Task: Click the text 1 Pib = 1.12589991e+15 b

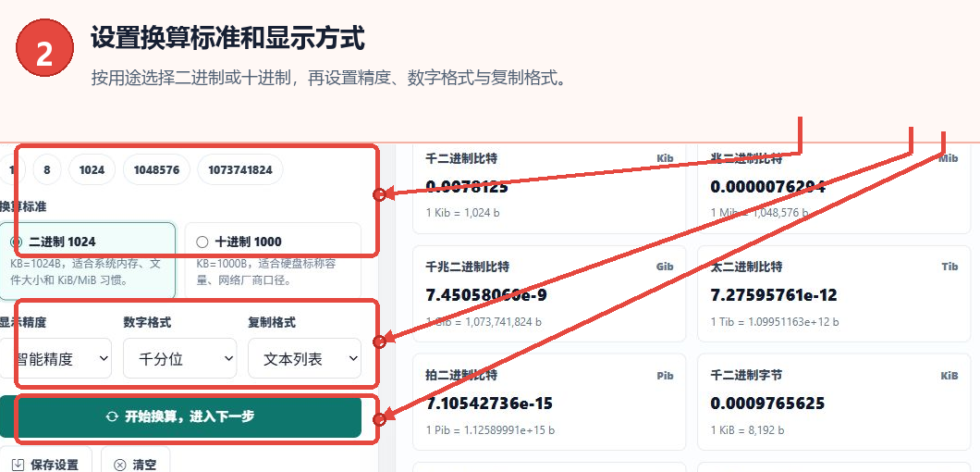Action: tap(490, 430)
